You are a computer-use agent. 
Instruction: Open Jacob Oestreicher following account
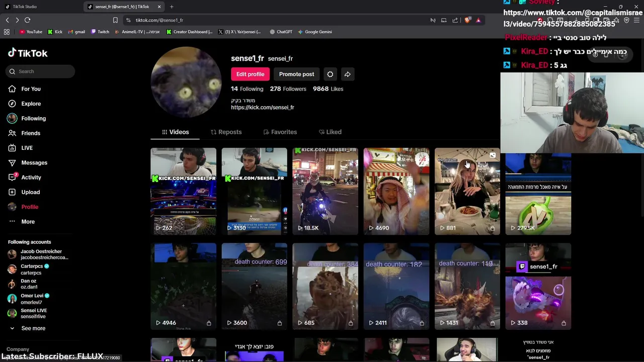(38, 254)
